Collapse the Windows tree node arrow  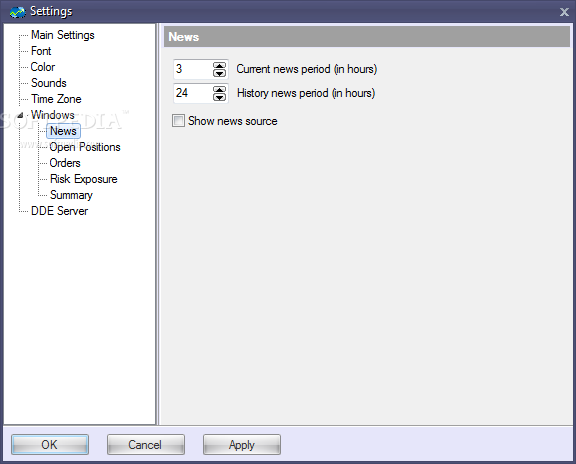point(21,115)
